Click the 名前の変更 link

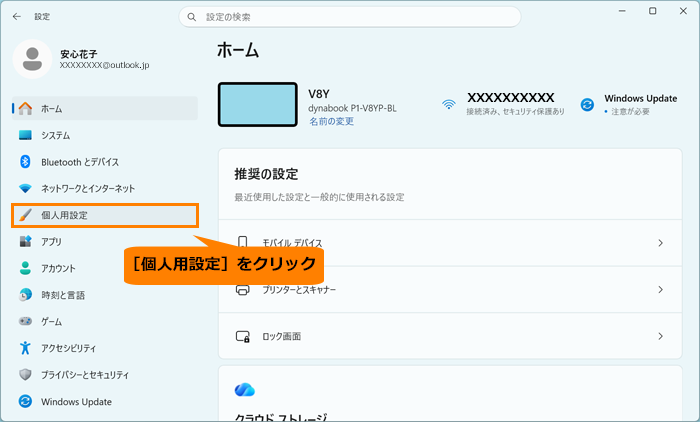coord(332,121)
